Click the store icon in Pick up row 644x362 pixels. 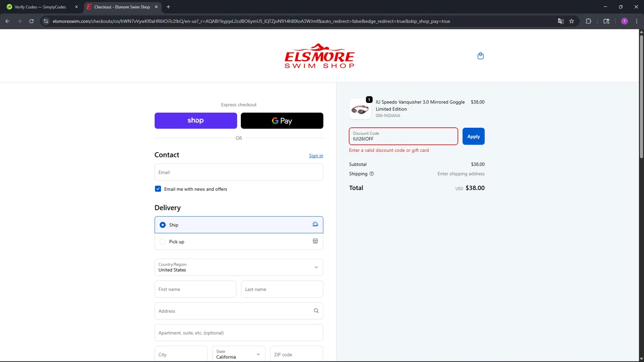tap(315, 241)
